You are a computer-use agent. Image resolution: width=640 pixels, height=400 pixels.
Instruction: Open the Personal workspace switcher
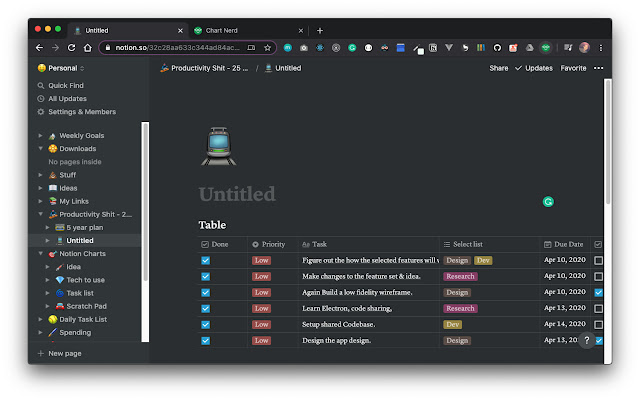60,68
